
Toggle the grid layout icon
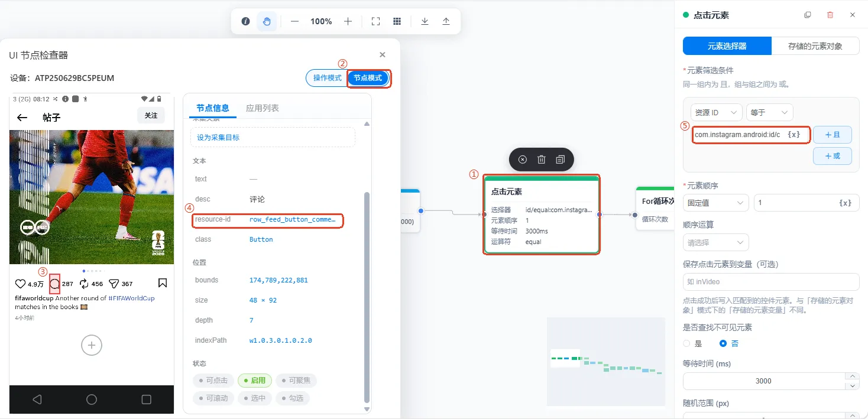pos(397,21)
